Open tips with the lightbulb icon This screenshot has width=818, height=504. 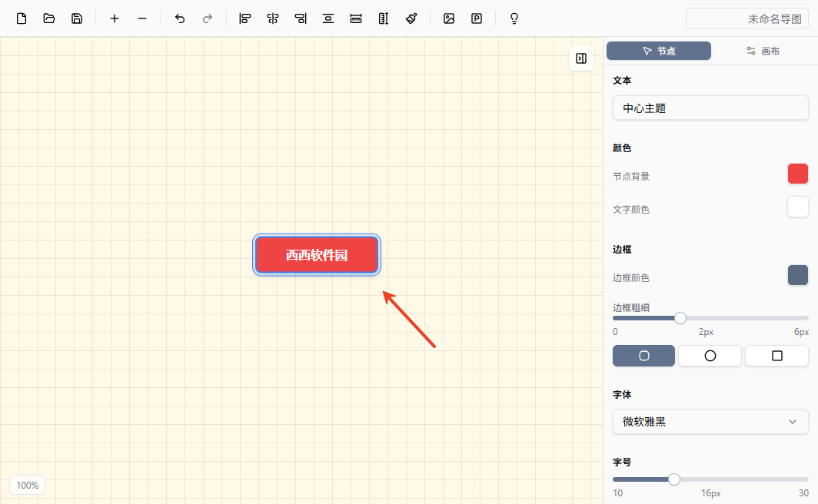[514, 18]
